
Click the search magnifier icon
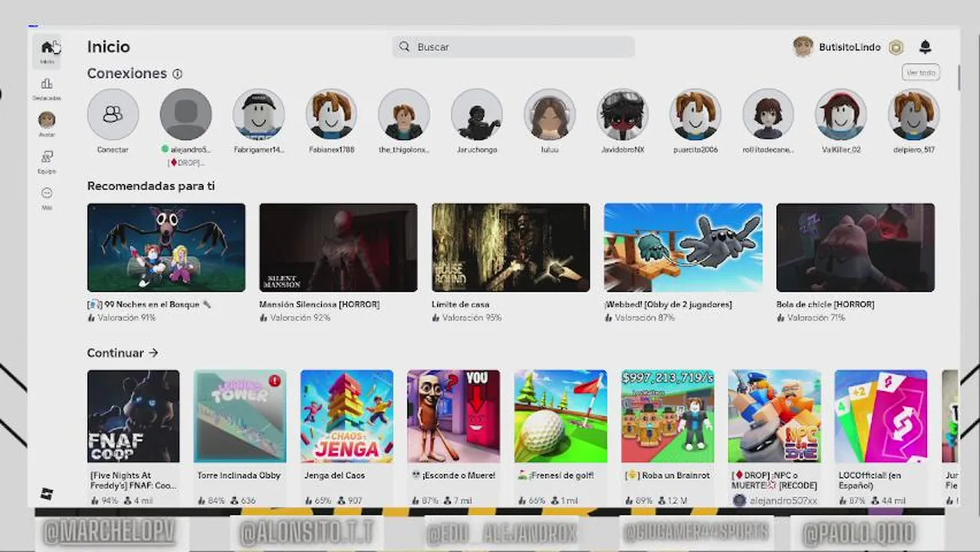[x=404, y=47]
